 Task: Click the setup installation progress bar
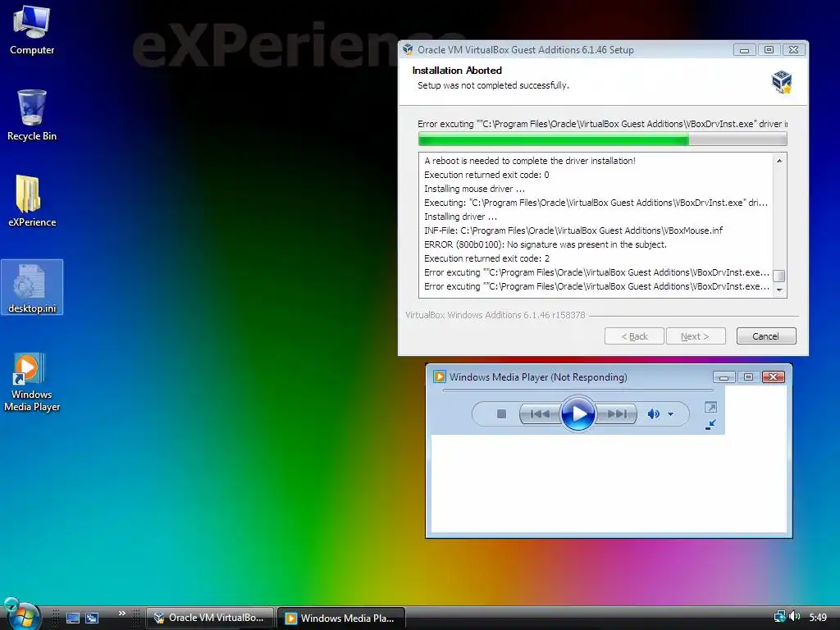(602, 139)
